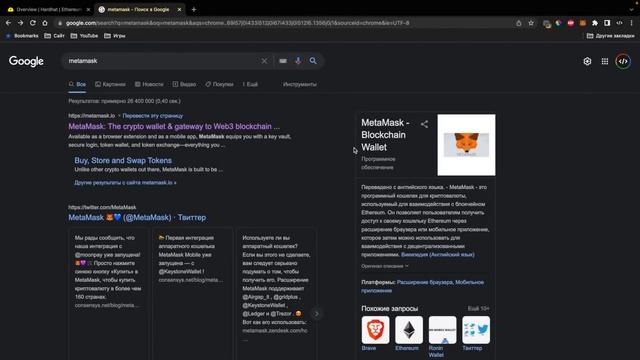Expand the Ещё search options menu

pyautogui.click(x=250, y=84)
